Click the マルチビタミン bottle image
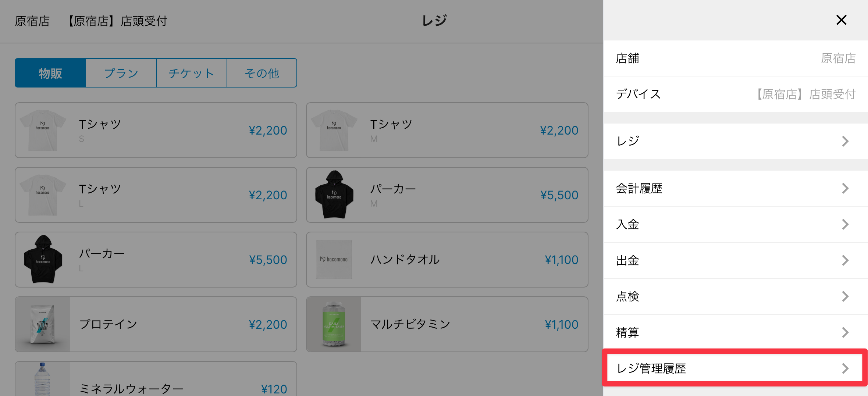This screenshot has height=396, width=868. (x=334, y=324)
